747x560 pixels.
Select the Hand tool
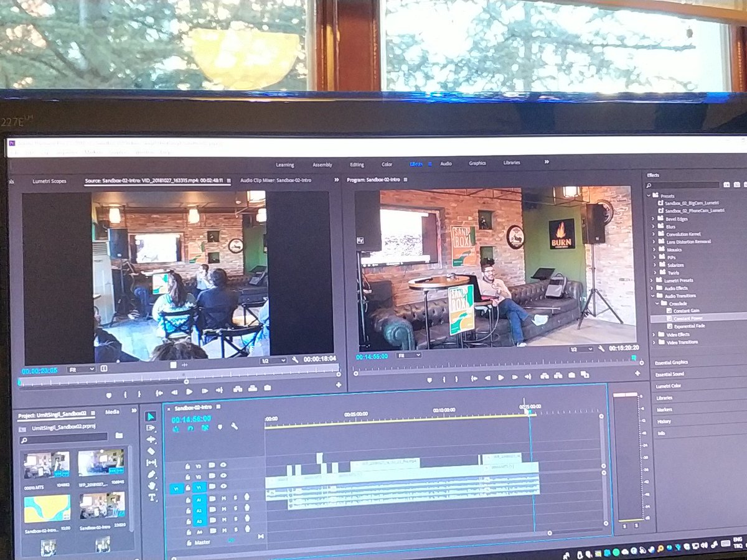pyautogui.click(x=152, y=486)
